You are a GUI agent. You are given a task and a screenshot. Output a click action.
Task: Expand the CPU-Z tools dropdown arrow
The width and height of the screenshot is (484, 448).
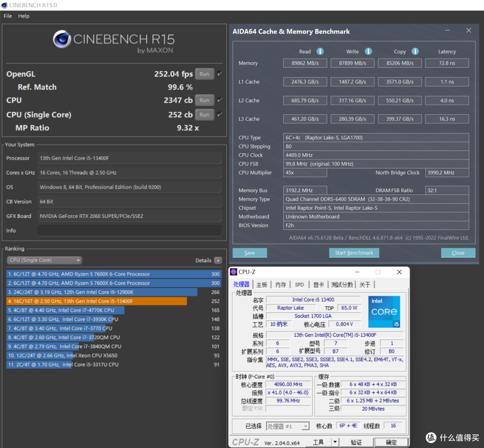335,442
